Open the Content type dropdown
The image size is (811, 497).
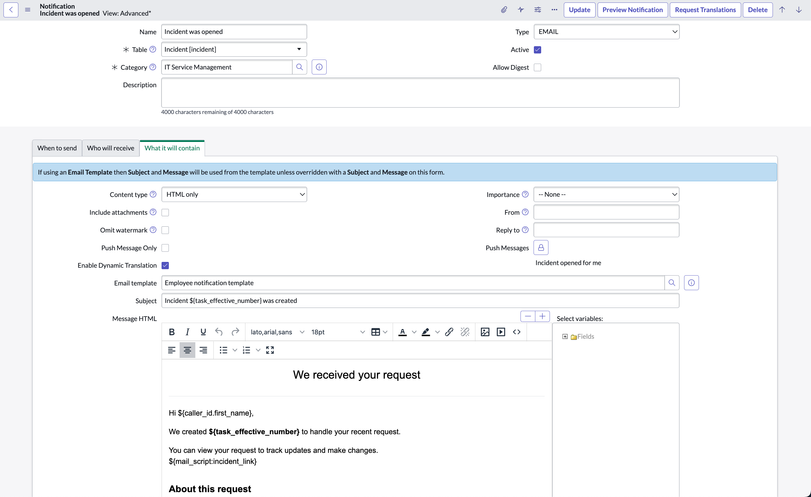234,194
